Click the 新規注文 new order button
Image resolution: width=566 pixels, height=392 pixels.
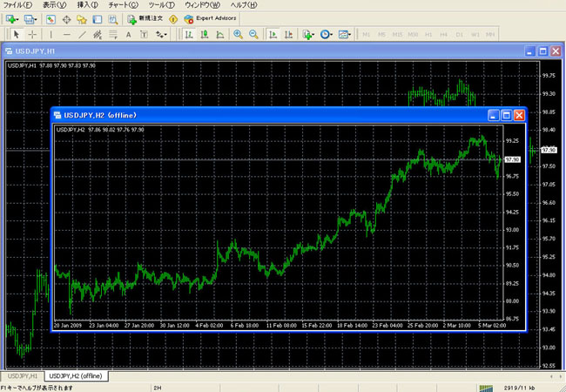[x=143, y=18]
